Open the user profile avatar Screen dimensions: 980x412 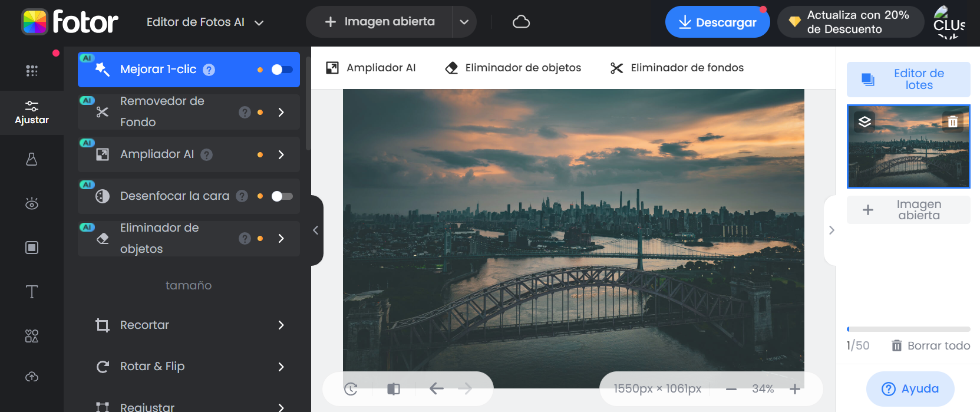pyautogui.click(x=949, y=22)
